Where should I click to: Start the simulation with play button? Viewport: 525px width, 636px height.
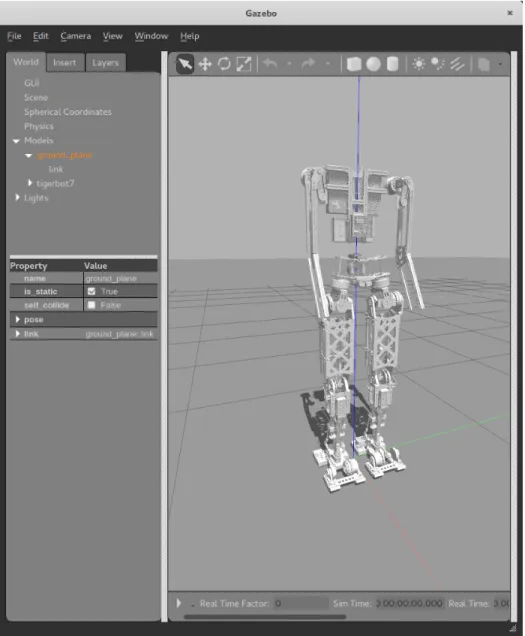(x=179, y=603)
